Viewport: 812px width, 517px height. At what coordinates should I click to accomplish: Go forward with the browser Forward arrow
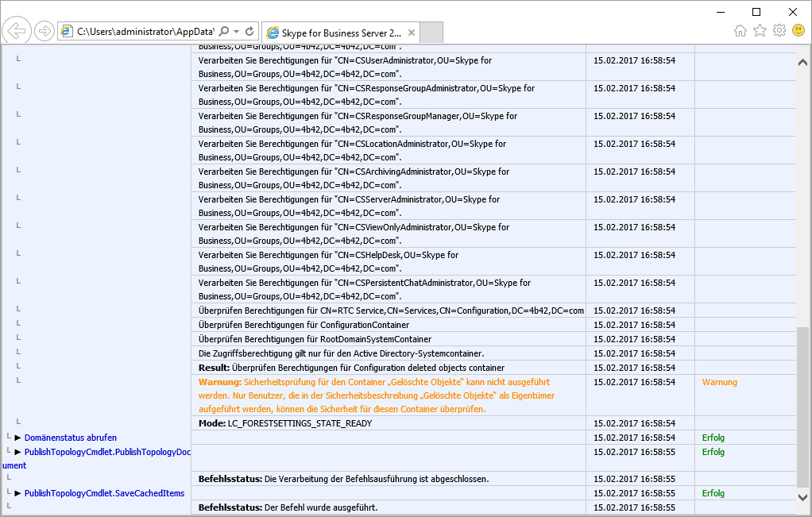coord(44,32)
